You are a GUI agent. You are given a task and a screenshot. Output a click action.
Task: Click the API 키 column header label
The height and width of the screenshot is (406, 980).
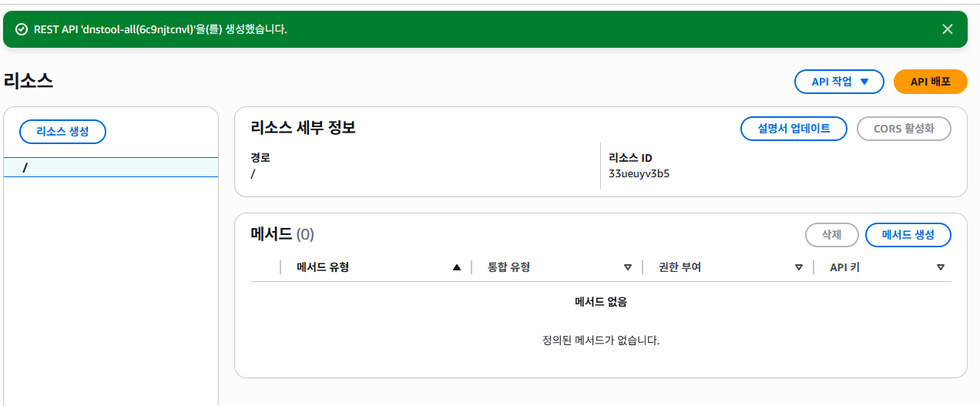point(844,267)
